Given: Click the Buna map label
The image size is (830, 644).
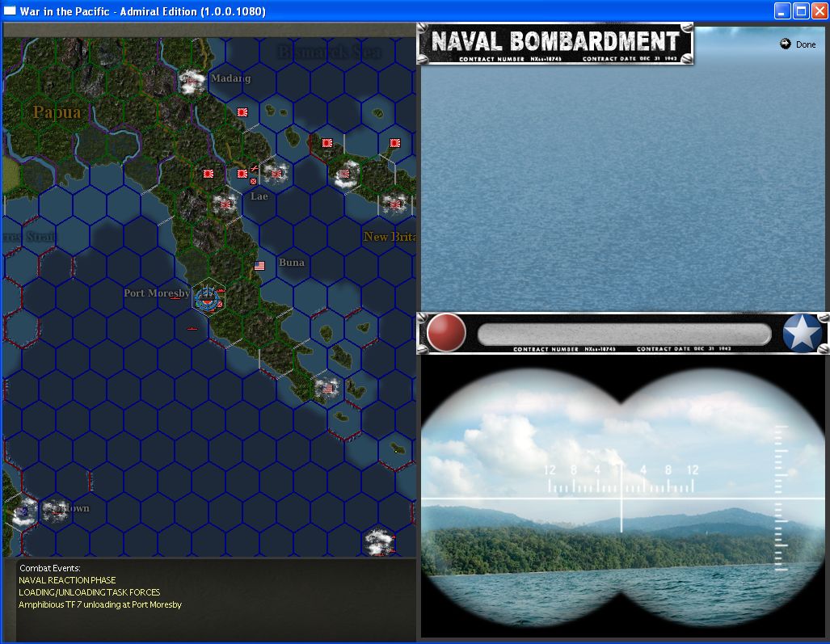Looking at the screenshot, I should [x=292, y=263].
